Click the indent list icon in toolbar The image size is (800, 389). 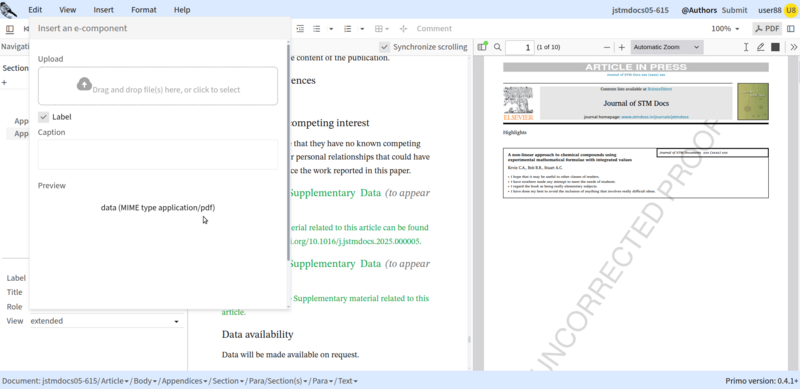click(x=300, y=29)
